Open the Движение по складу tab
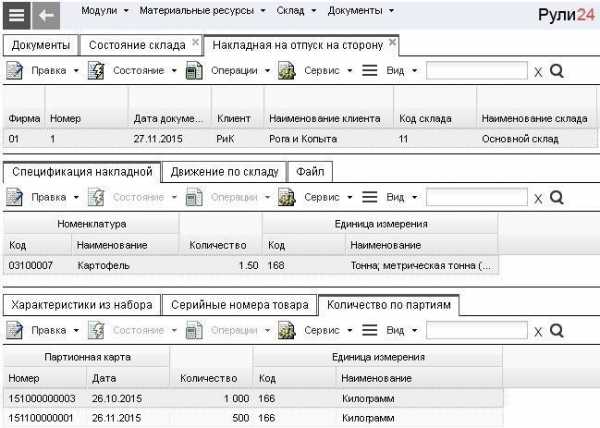 click(225, 172)
